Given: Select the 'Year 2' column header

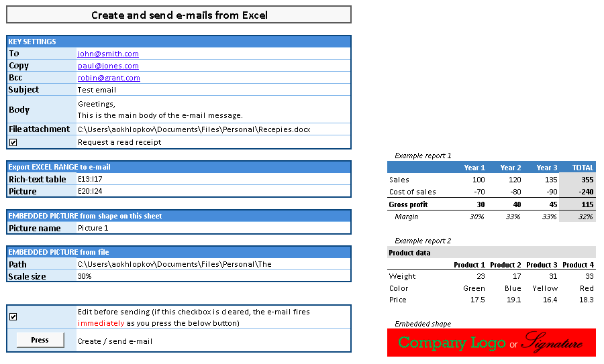Looking at the screenshot, I should [511, 168].
